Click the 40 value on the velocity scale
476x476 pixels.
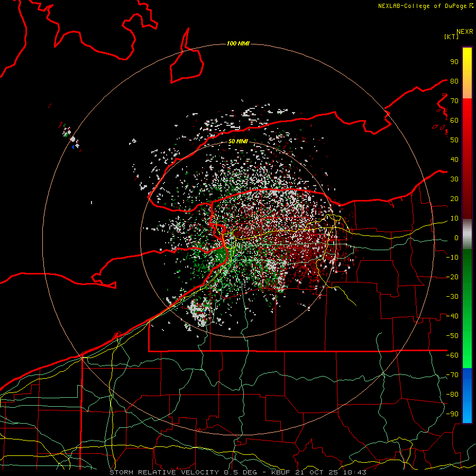click(x=454, y=160)
